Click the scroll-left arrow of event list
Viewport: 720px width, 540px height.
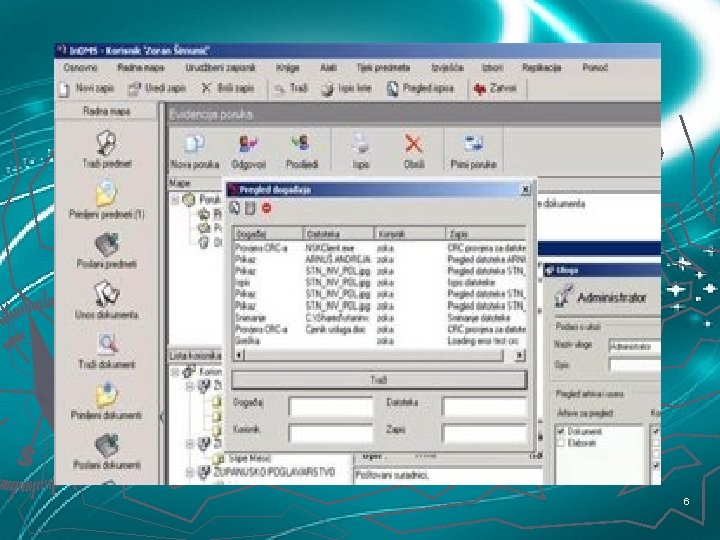coord(239,355)
